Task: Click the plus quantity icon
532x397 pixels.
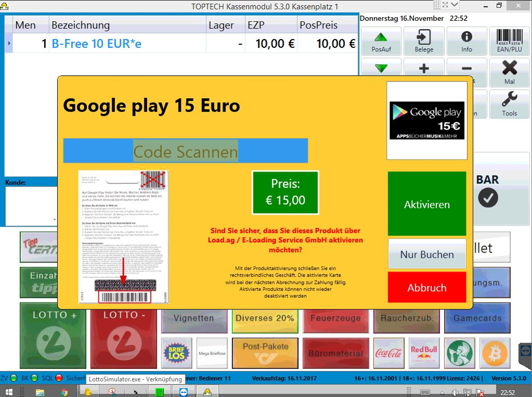Action: tap(424, 68)
